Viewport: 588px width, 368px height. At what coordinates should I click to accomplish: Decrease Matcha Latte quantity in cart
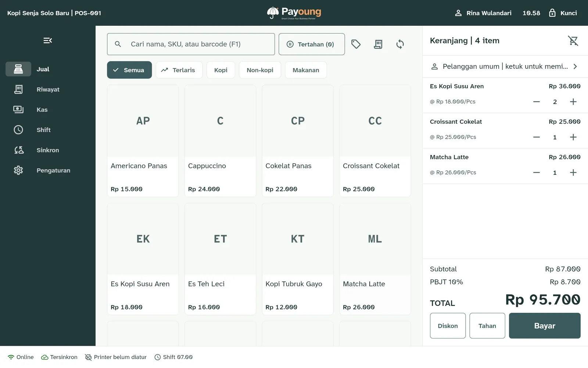point(537,173)
